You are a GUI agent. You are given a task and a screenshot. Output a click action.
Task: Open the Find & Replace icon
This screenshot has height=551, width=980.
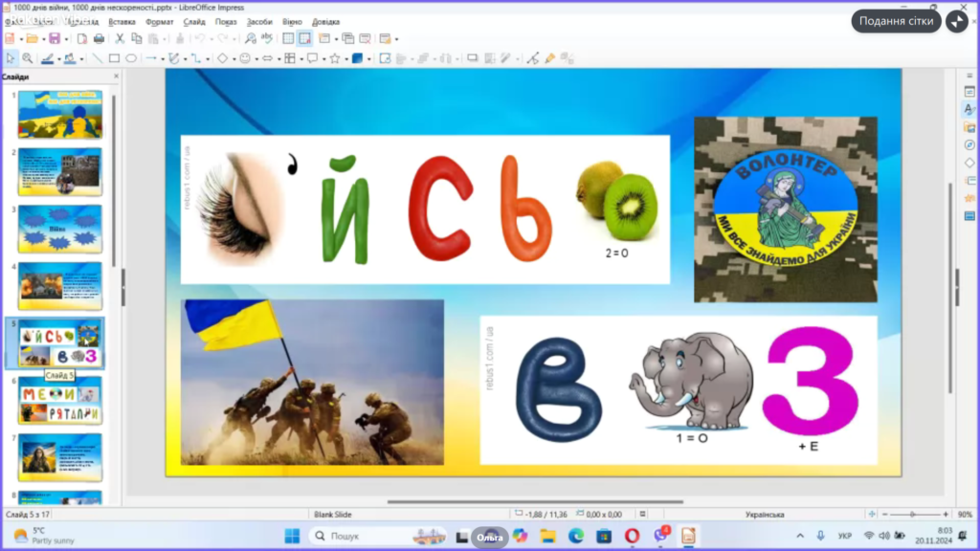(x=250, y=39)
